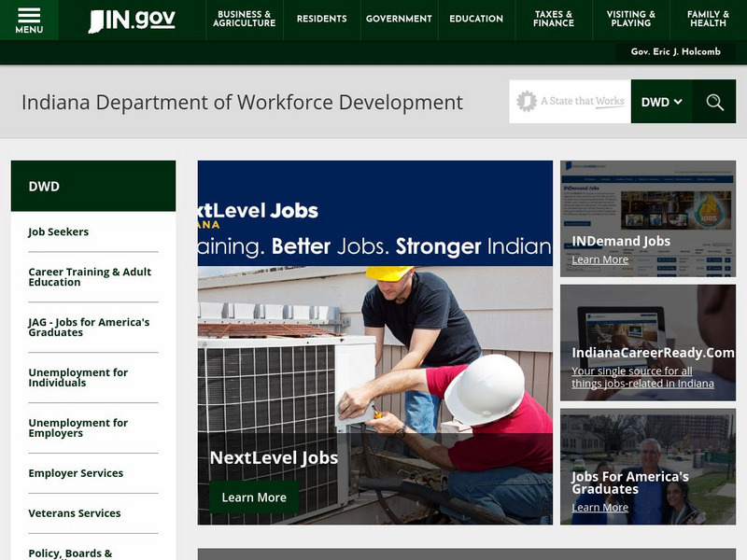Screen dimensions: 747x560
Task: Open Career Training & Adult Education
Action: [90, 276]
